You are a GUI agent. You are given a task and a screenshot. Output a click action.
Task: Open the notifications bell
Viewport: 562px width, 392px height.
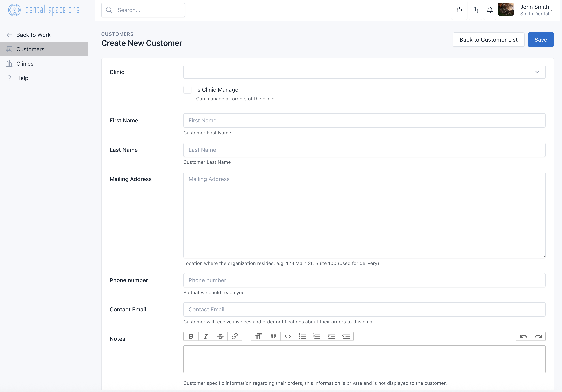point(490,10)
